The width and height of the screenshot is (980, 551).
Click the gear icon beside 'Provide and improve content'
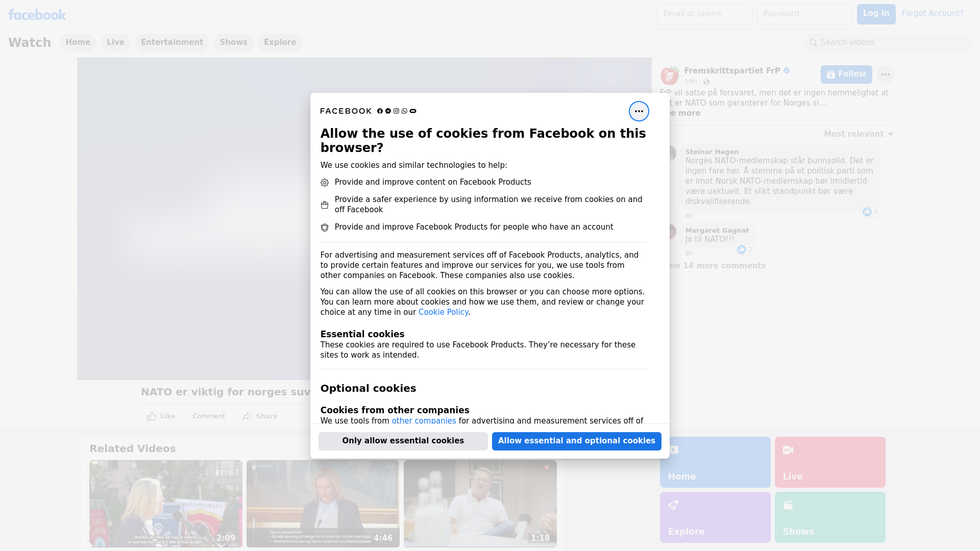click(325, 183)
